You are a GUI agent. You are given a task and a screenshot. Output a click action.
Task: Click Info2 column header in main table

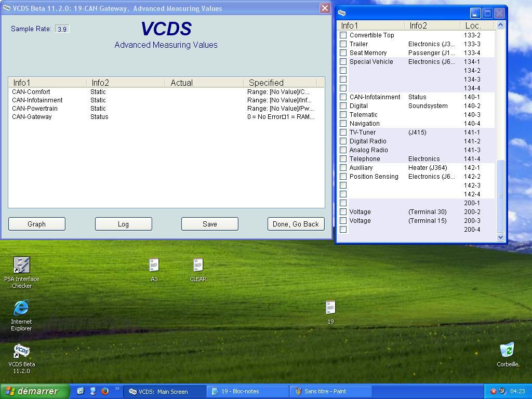126,83
